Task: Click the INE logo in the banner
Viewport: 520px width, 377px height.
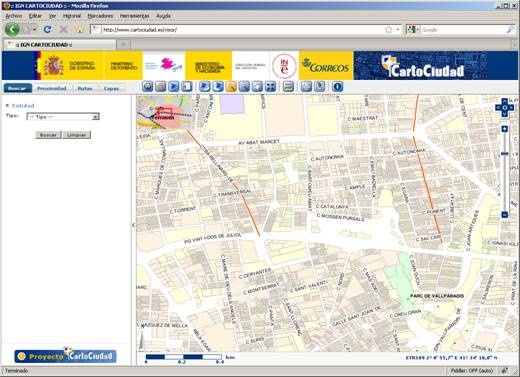Action: click(x=284, y=65)
